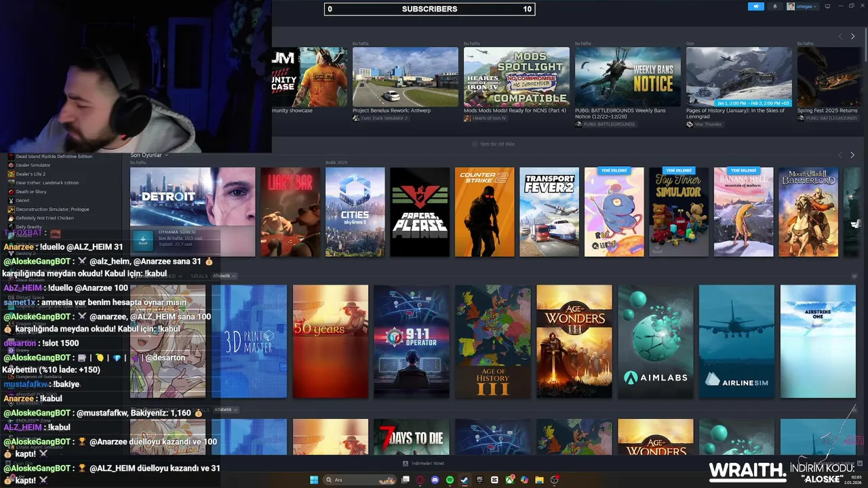Open Airstrike One game cover
The image size is (868, 488).
818,342
